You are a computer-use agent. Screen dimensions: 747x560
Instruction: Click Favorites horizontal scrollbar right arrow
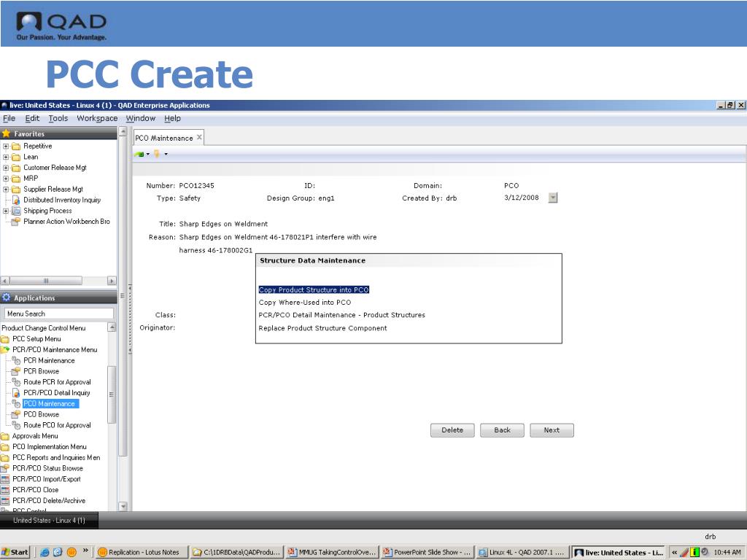pyautogui.click(x=112, y=281)
